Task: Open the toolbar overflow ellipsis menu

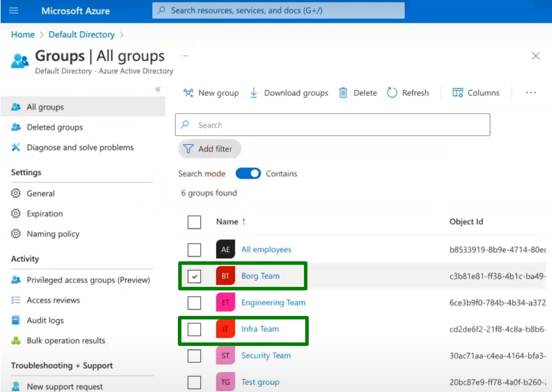Action: coord(531,93)
